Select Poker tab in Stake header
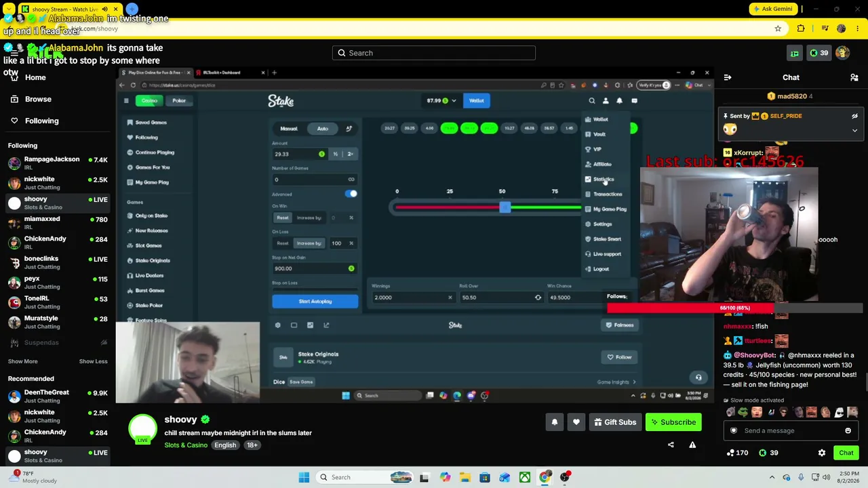Screen dimensions: 868x488 click(179, 100)
